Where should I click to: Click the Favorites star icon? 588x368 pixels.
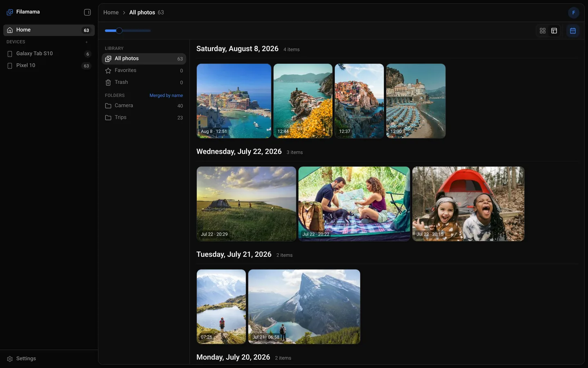[x=108, y=71]
